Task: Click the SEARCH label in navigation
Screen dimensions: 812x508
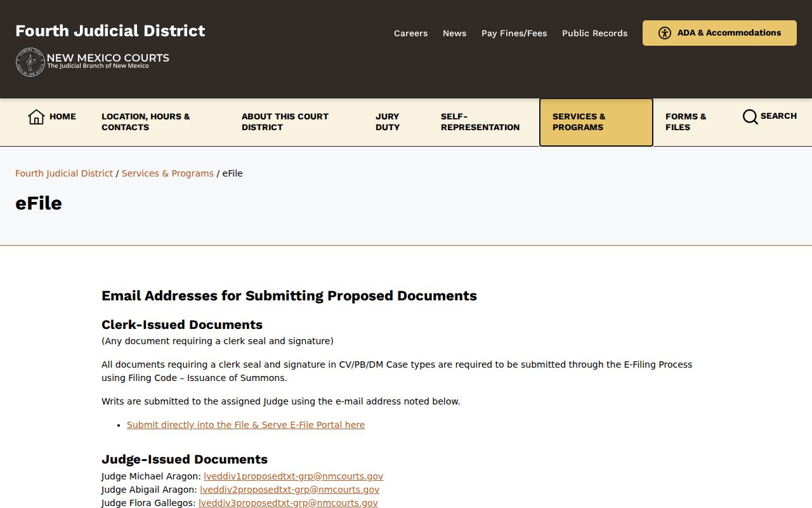Action: (x=778, y=116)
